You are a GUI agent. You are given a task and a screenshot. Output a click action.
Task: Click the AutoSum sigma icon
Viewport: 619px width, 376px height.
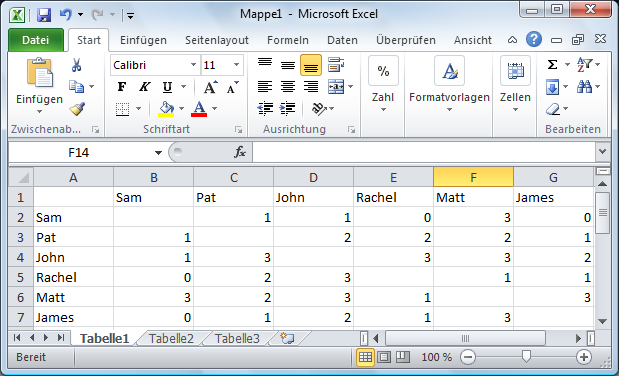click(553, 64)
